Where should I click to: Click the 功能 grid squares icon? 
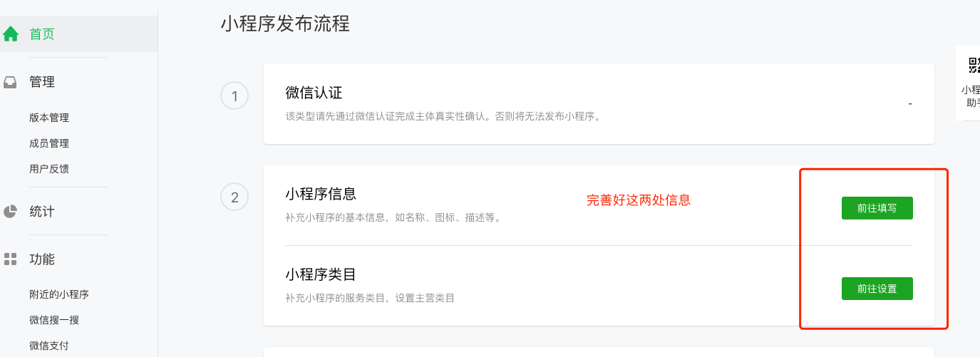pyautogui.click(x=10, y=259)
